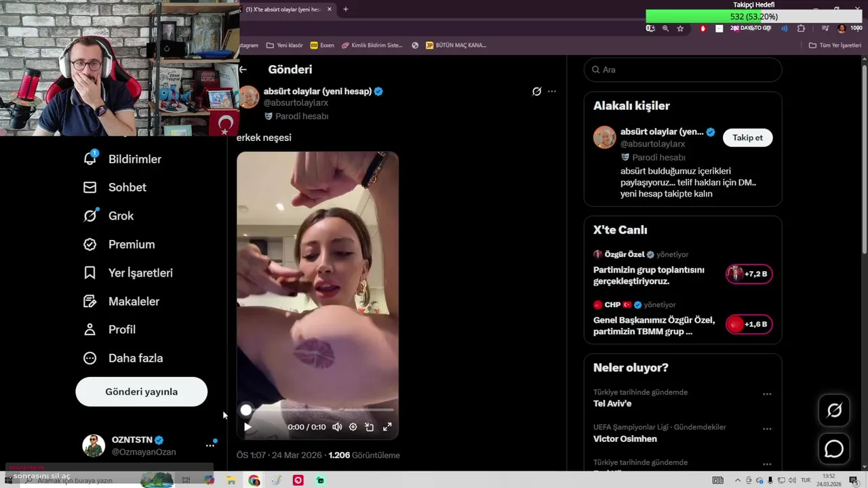Open Tüm Yer İşaretleri folder
This screenshot has height=488, width=868.
pos(835,45)
